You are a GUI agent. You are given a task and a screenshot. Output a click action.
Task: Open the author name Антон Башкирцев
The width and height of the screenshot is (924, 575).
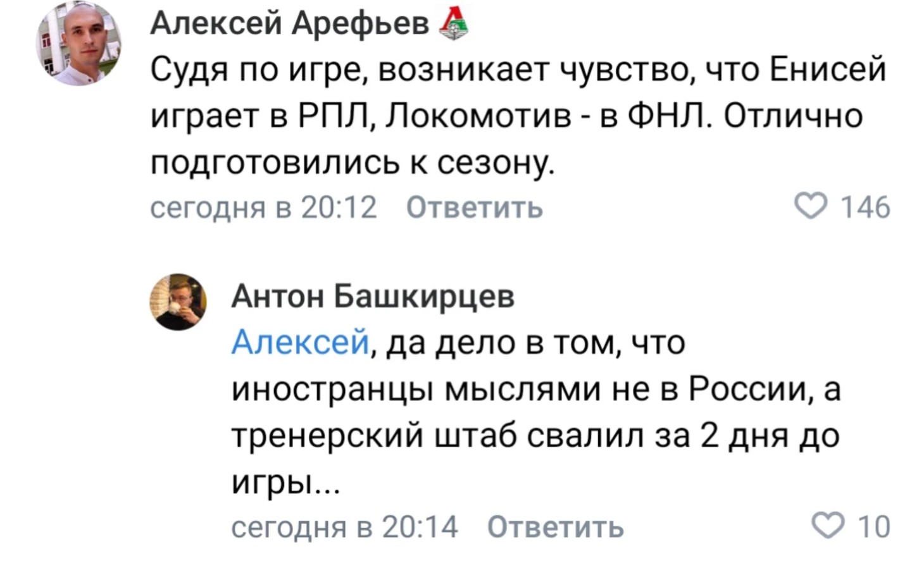(373, 295)
